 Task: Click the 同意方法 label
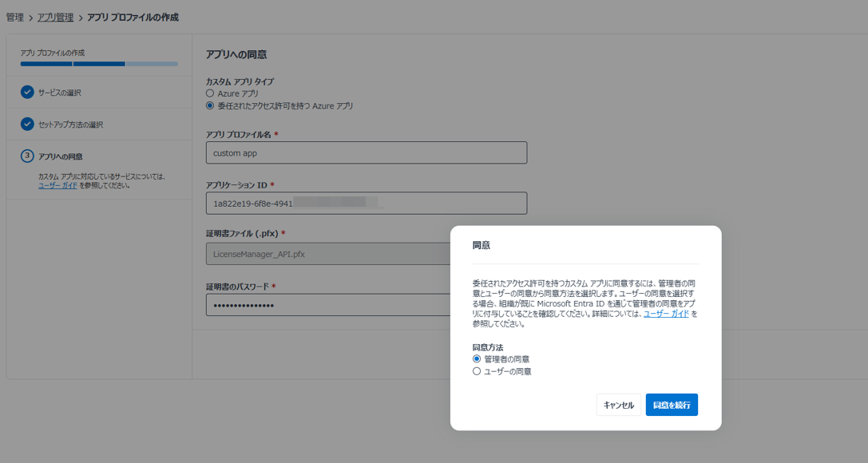coord(488,347)
